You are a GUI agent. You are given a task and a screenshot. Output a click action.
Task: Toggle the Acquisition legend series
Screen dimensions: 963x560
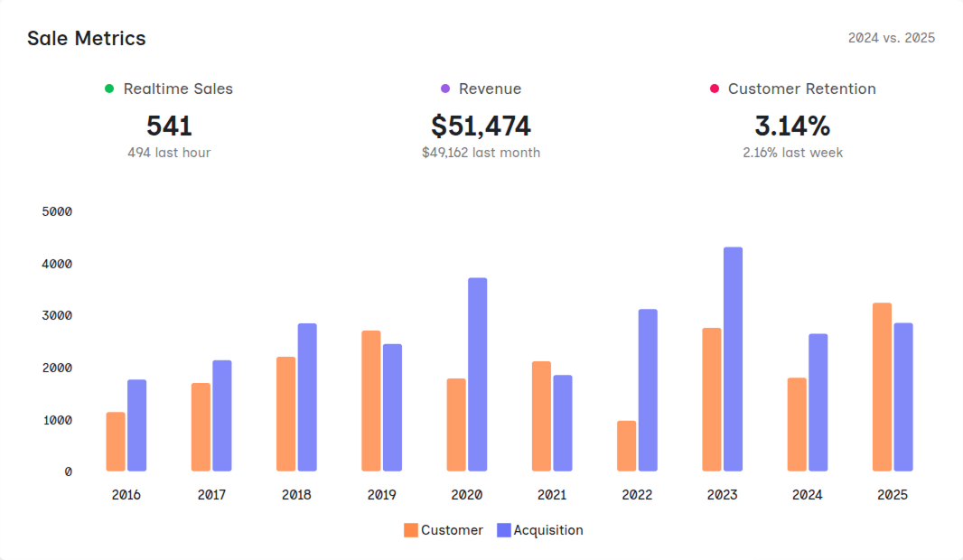coord(547,530)
